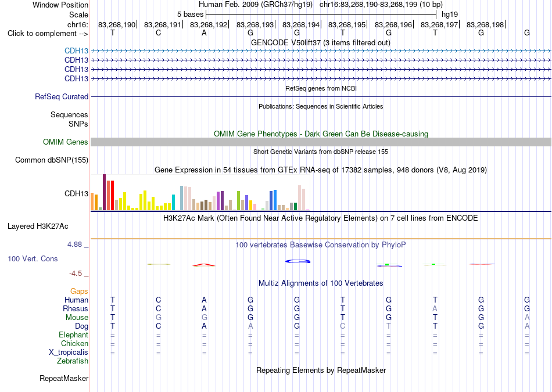Click the 'chr16:' ruler label

(x=77, y=24)
